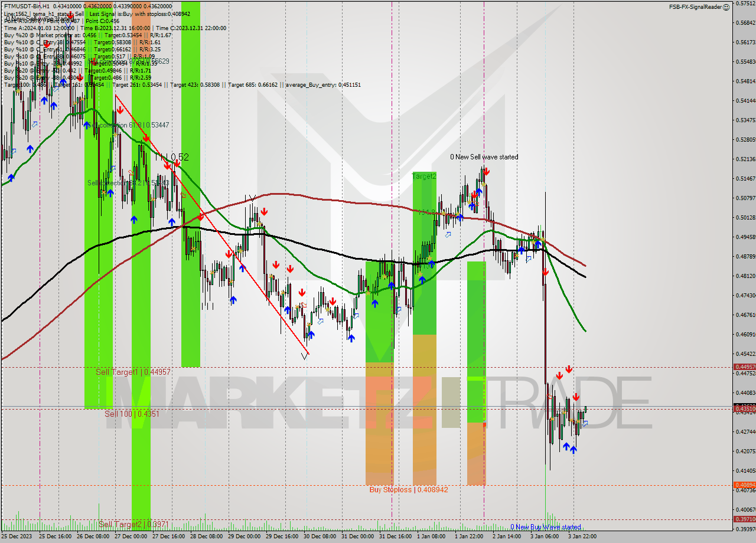Viewport: 756px width, 543px height.
Task: Click the 0.43510 current price tag on the axis
Action: [744, 408]
